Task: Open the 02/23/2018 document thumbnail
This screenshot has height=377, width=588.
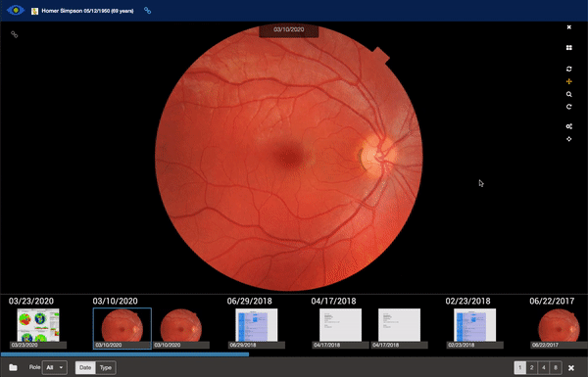Action: tap(474, 328)
